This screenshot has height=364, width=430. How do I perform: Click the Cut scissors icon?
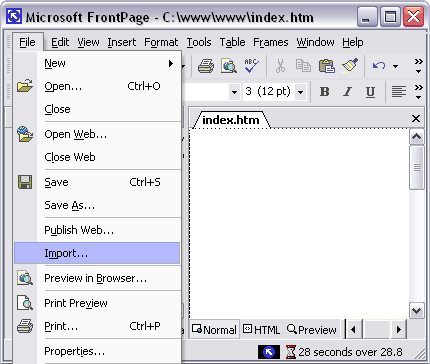point(280,66)
